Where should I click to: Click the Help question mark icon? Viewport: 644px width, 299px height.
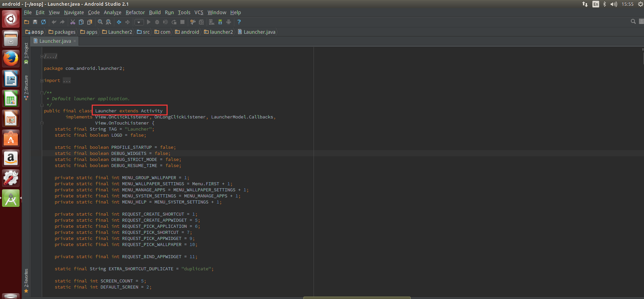(x=239, y=22)
